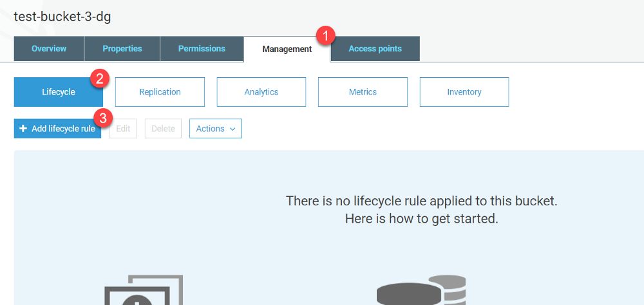This screenshot has width=644, height=305.
Task: Click the Actions dropdown chevron
Action: [x=232, y=129]
